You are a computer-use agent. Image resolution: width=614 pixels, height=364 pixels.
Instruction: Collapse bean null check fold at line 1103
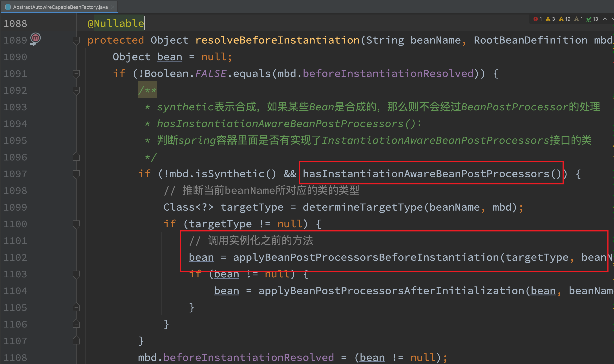(x=76, y=274)
